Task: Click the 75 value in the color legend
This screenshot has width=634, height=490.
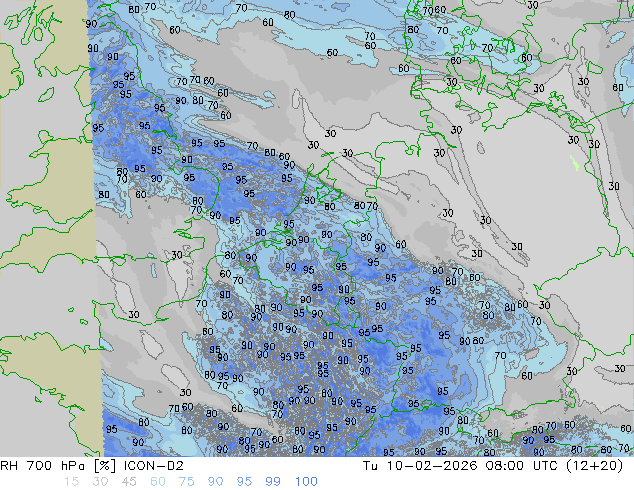Action: [x=186, y=482]
